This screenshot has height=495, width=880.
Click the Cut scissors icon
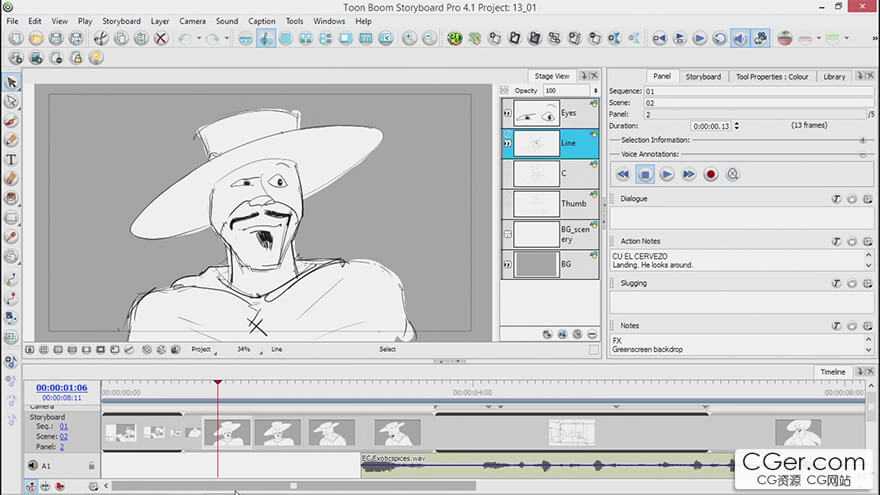pyautogui.click(x=100, y=39)
